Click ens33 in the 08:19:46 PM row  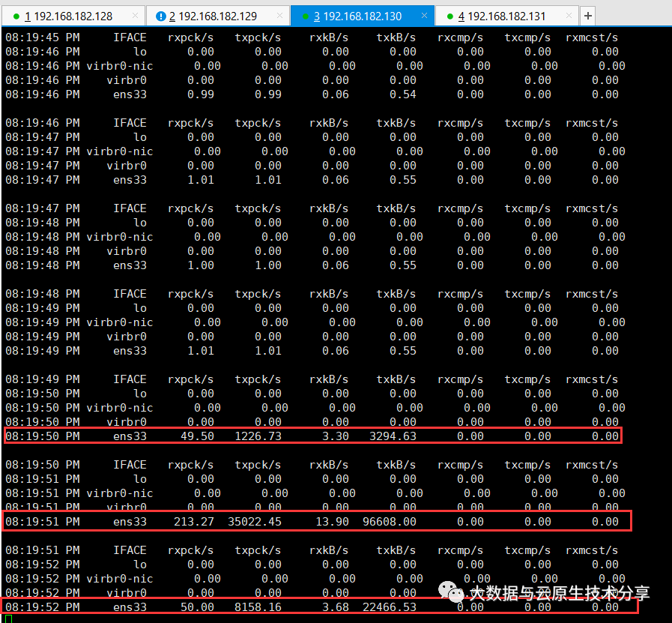pyautogui.click(x=130, y=94)
